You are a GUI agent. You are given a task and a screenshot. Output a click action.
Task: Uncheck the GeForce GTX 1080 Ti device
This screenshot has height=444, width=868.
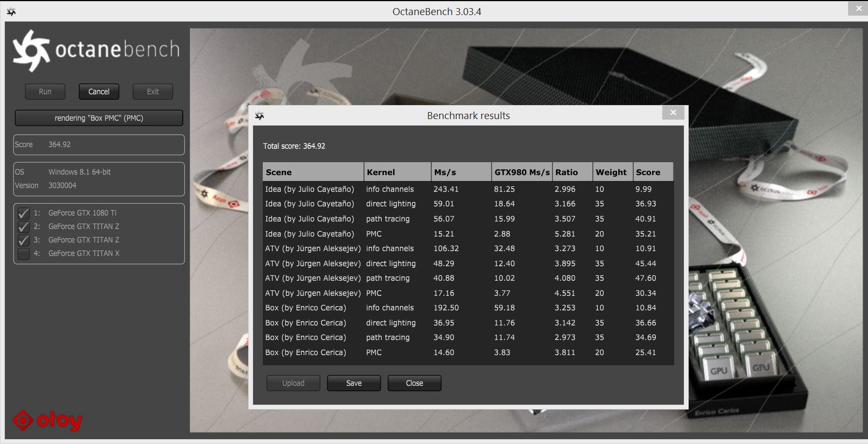click(x=24, y=213)
